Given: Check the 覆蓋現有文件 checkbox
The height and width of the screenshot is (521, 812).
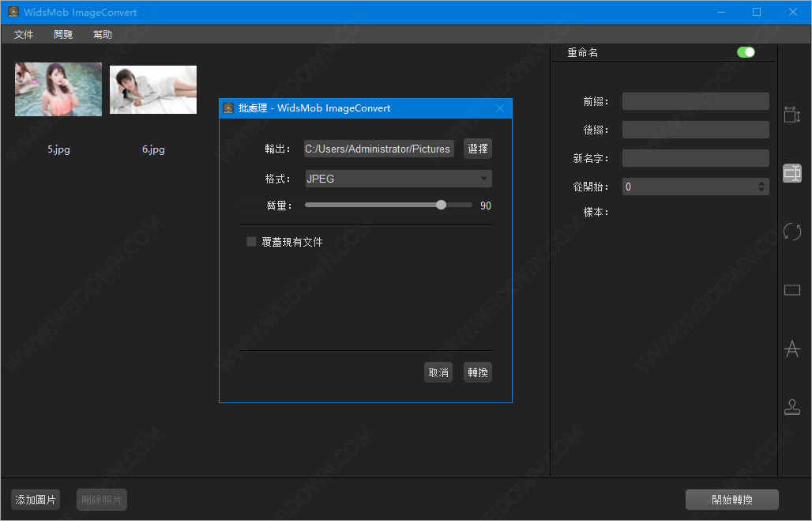Looking at the screenshot, I should pos(251,242).
